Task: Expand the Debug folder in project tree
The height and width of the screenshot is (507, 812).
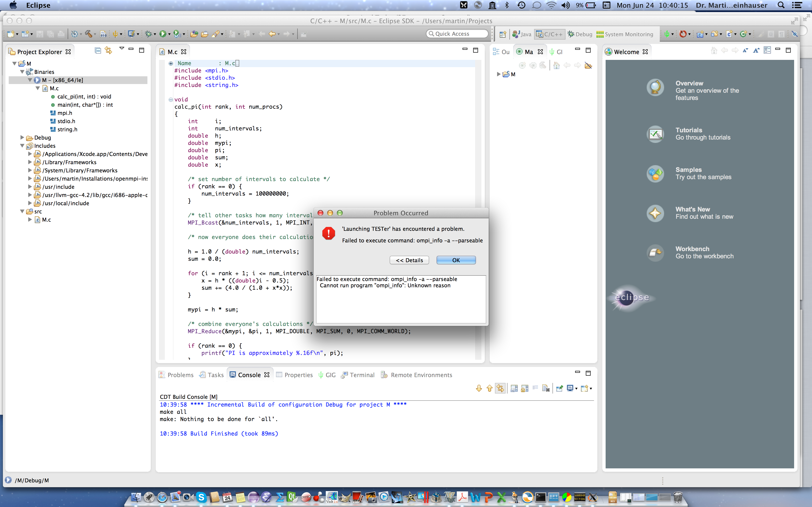Action: [x=22, y=137]
